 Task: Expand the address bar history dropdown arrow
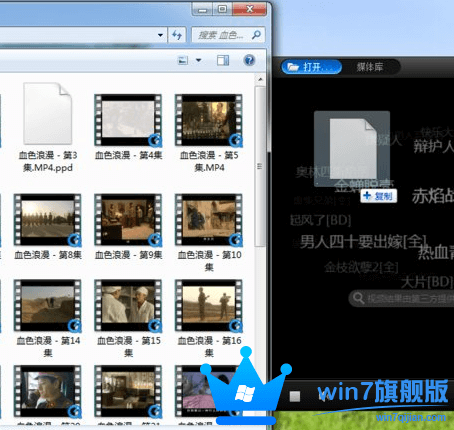click(x=160, y=35)
